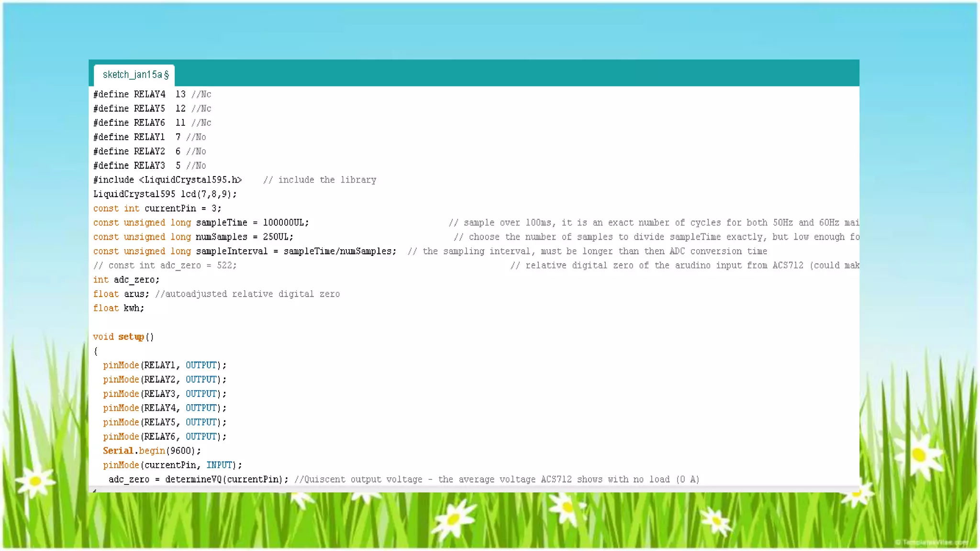Click the sampleTime variable name
This screenshot has height=551, width=980.
tap(222, 223)
